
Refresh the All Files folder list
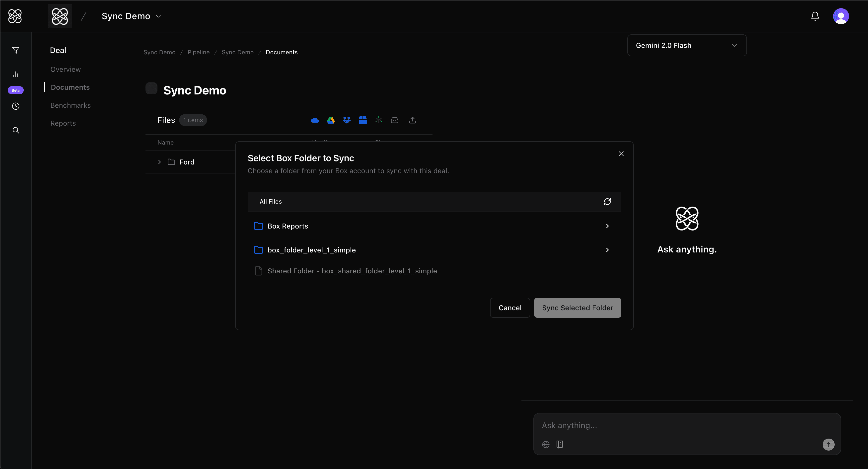[x=607, y=202]
